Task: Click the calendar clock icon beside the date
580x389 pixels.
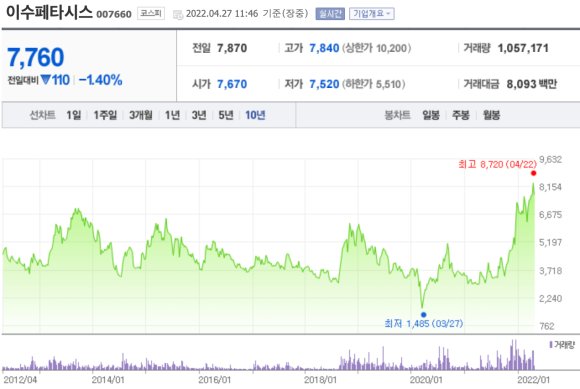Action: pos(178,14)
